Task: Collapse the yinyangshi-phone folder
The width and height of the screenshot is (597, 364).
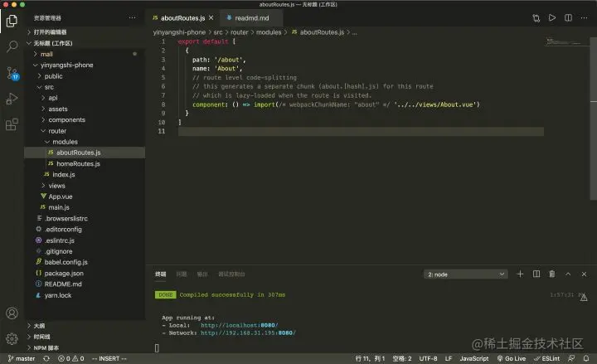Action: coord(85,66)
